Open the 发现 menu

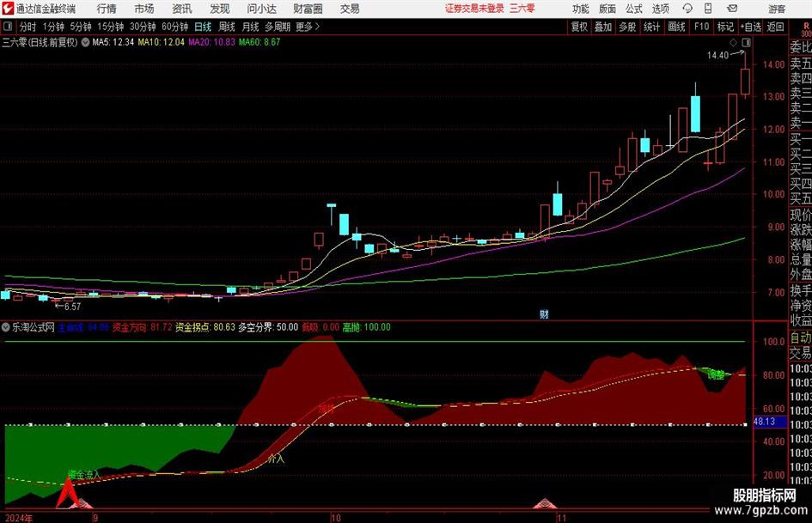point(220,9)
